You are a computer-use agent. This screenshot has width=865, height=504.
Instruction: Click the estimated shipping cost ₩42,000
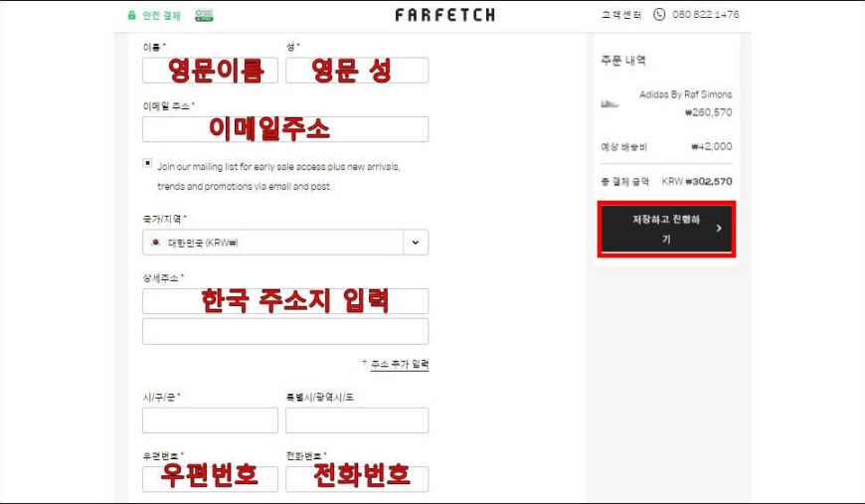(x=712, y=146)
